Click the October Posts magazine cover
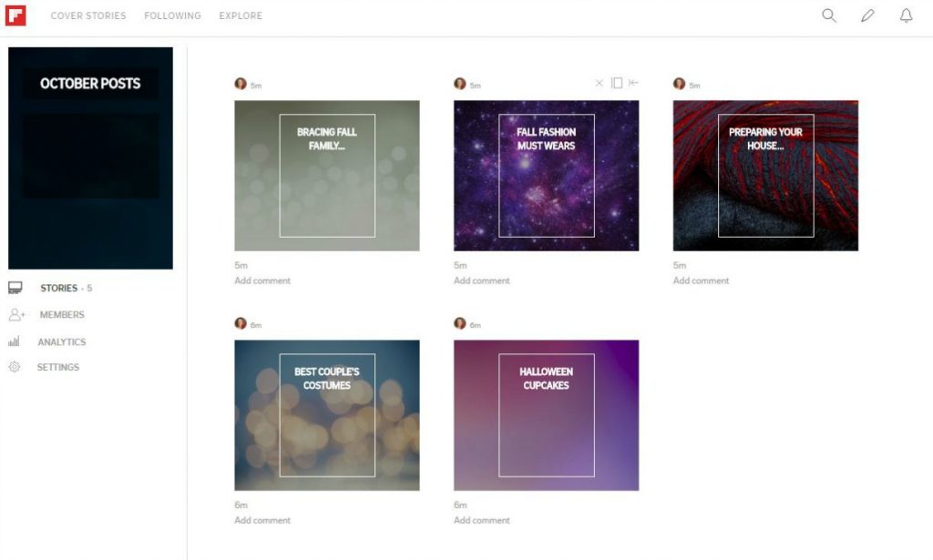Image resolution: width=933 pixels, height=560 pixels. coord(90,158)
